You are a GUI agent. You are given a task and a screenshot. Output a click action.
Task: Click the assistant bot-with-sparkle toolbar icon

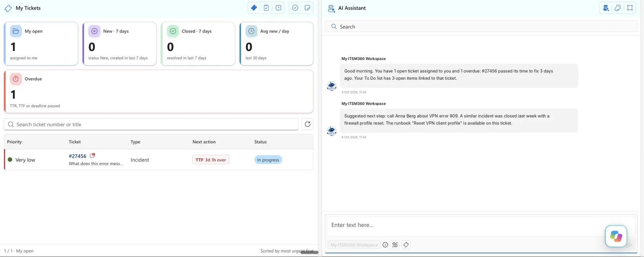pos(606,8)
